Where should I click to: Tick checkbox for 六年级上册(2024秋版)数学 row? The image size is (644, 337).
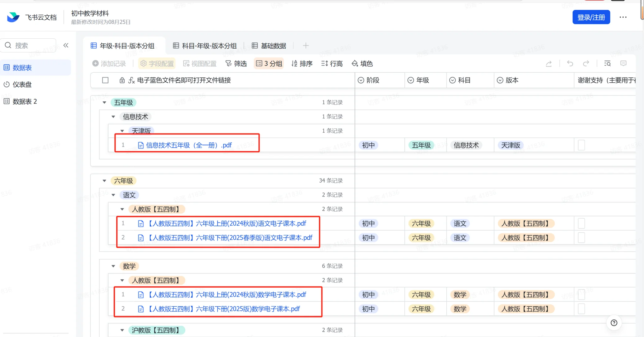click(x=581, y=295)
